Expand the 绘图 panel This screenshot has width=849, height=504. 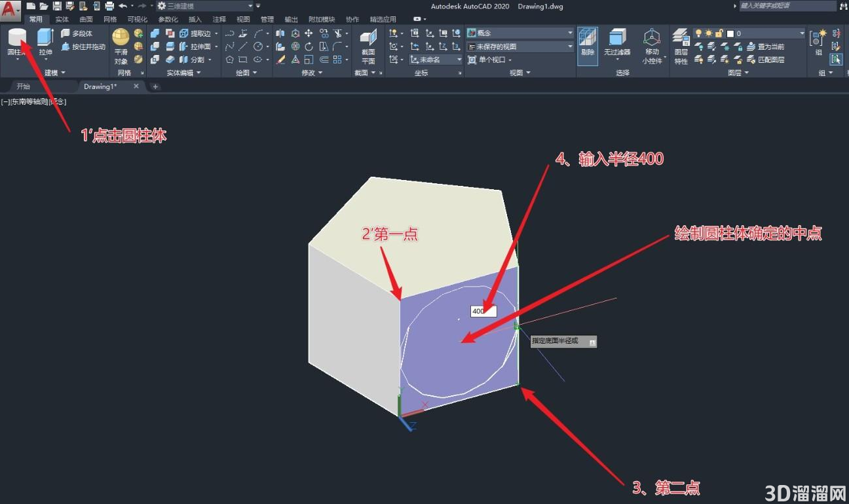245,73
